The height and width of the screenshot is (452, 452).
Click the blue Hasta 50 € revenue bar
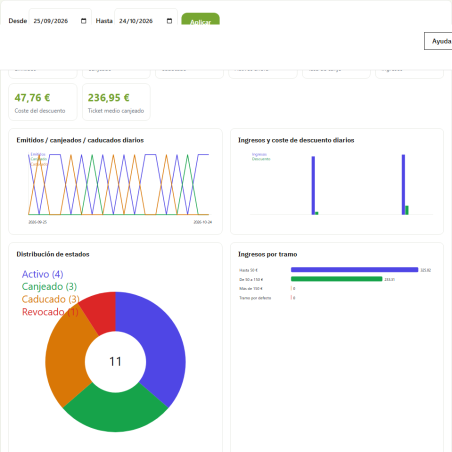pyautogui.click(x=354, y=270)
